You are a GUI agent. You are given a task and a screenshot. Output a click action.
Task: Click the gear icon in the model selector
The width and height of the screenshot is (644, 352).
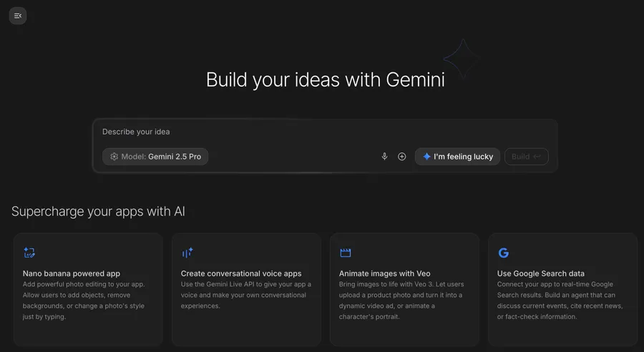pyautogui.click(x=114, y=157)
